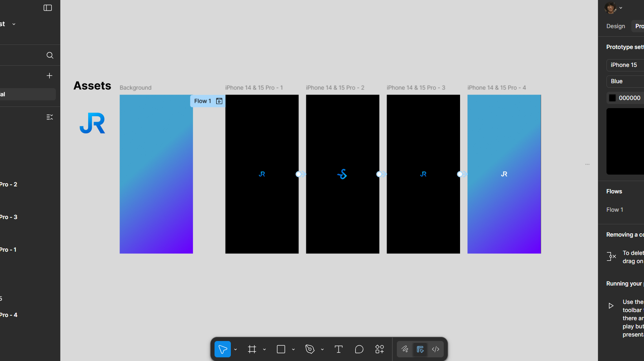Open the file name dropdown chevron

coord(14,24)
